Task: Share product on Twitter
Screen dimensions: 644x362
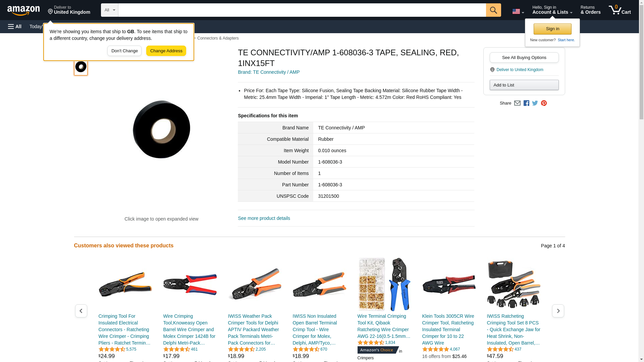Action: point(535,103)
